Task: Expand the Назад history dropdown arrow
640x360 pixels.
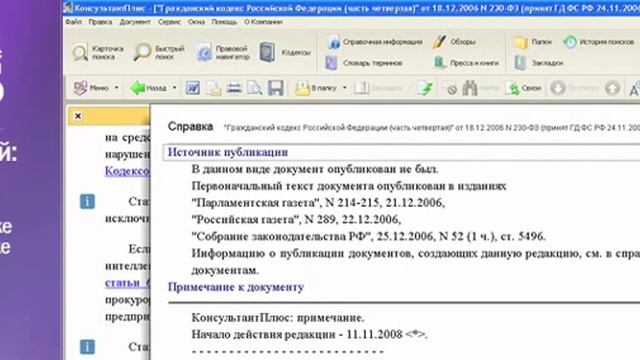Action: [x=174, y=88]
